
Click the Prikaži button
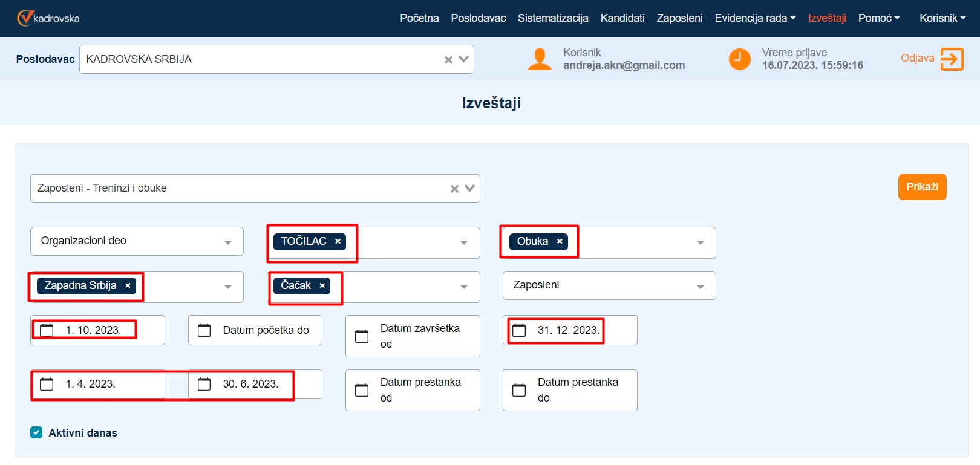pos(922,187)
